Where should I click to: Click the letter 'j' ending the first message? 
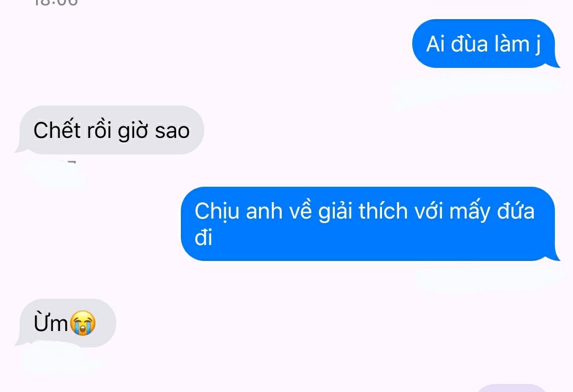(x=538, y=45)
